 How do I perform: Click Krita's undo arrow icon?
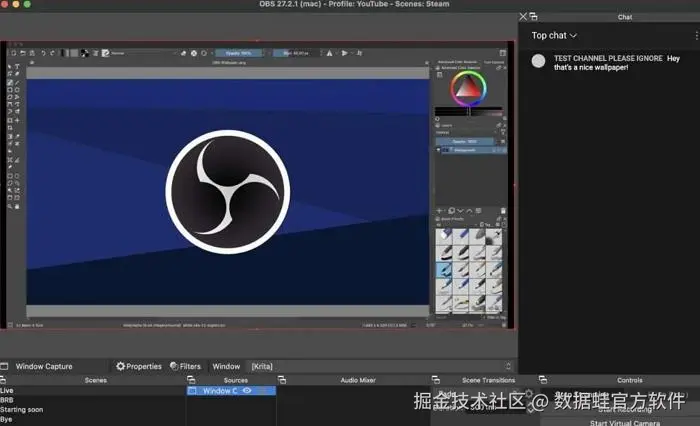[x=43, y=53]
